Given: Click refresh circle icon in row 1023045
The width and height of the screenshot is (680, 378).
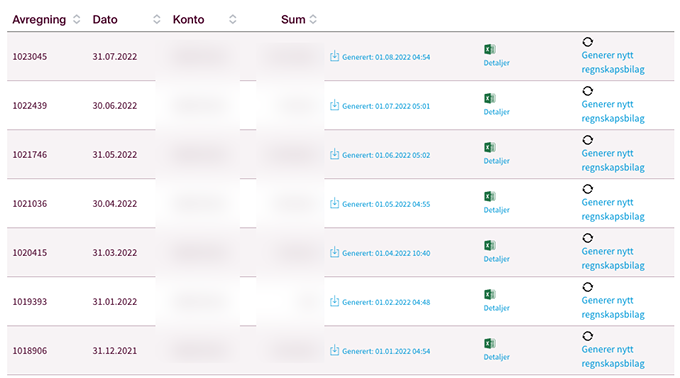Looking at the screenshot, I should [587, 42].
